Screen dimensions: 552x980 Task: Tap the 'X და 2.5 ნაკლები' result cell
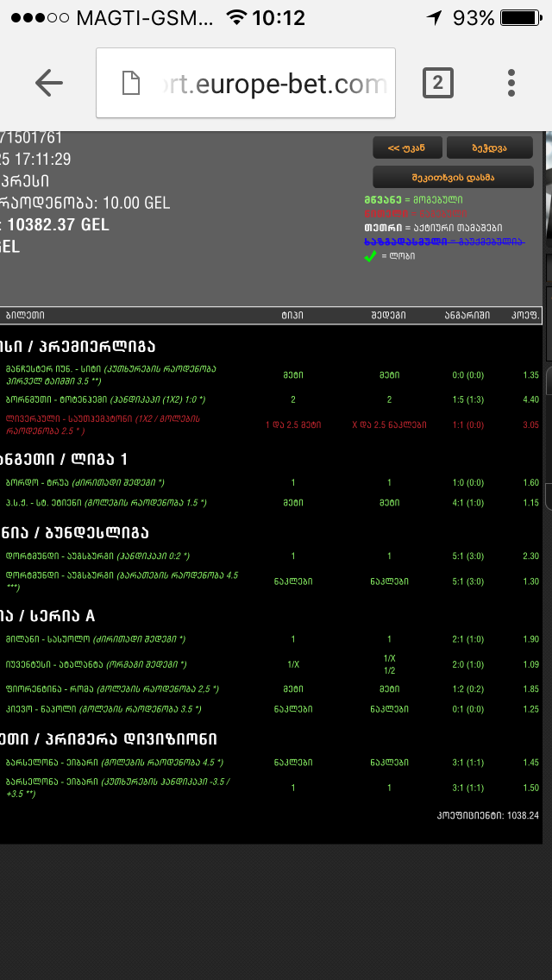tap(389, 424)
